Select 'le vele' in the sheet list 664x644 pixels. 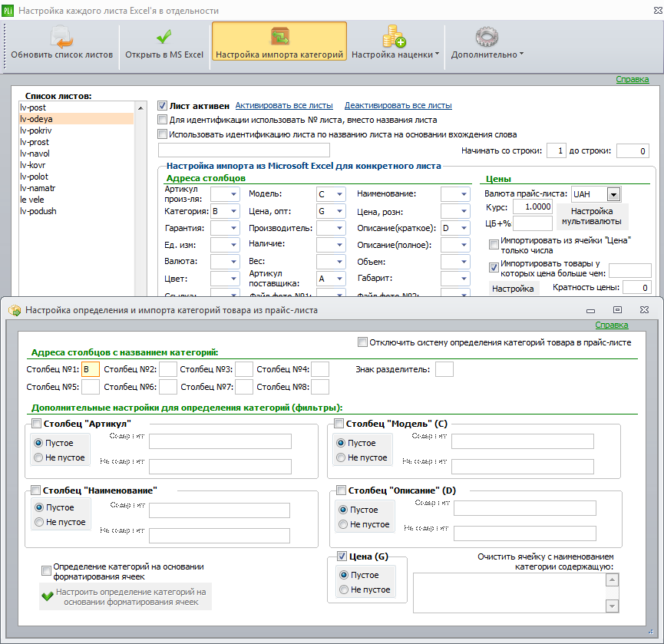point(76,200)
